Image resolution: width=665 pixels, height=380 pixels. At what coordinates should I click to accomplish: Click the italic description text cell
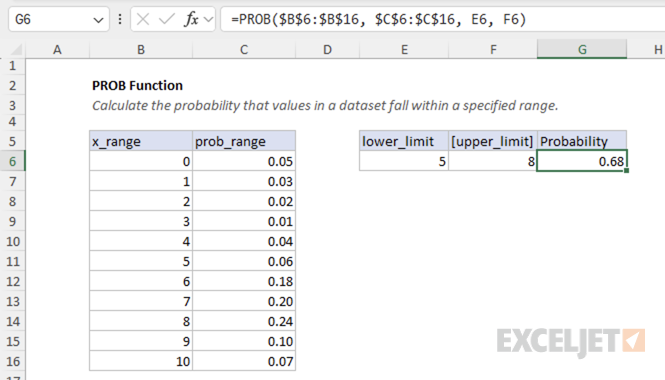pos(325,106)
